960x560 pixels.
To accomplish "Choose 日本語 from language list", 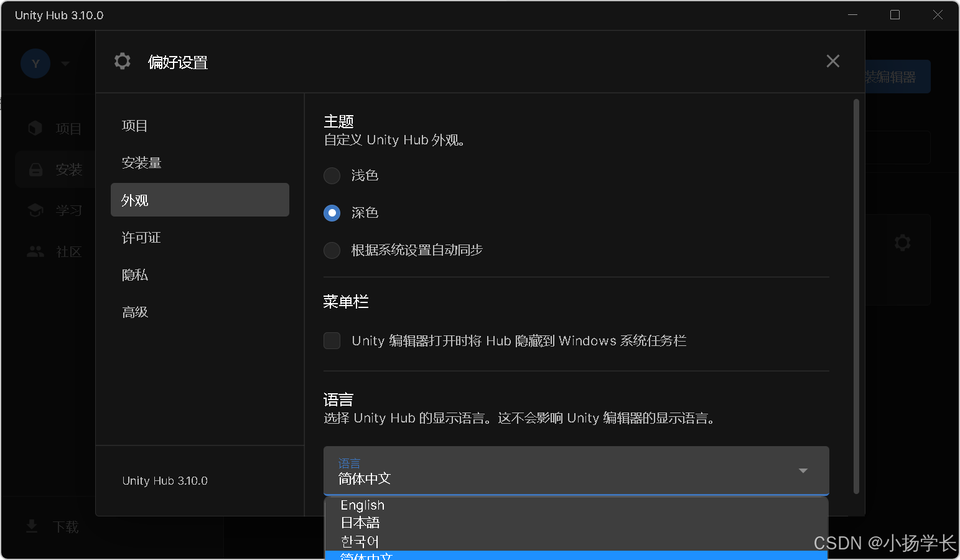I will [x=576, y=523].
